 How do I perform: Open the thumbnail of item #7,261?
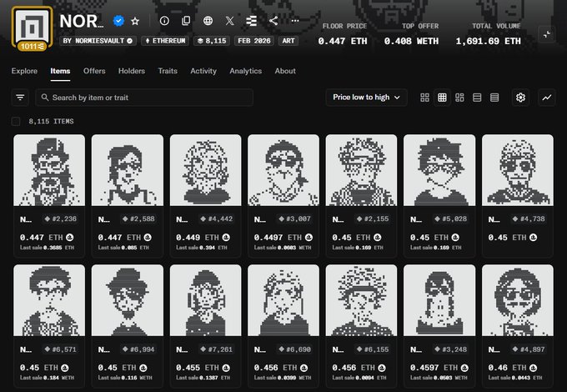click(x=205, y=300)
